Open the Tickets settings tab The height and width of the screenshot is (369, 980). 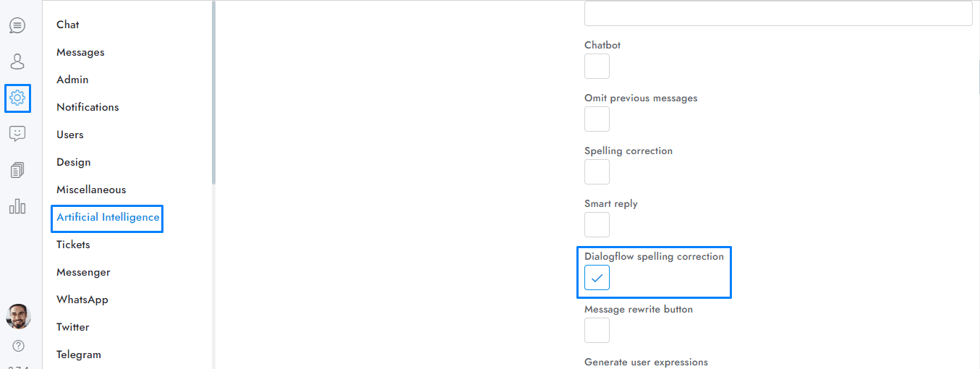click(x=73, y=245)
